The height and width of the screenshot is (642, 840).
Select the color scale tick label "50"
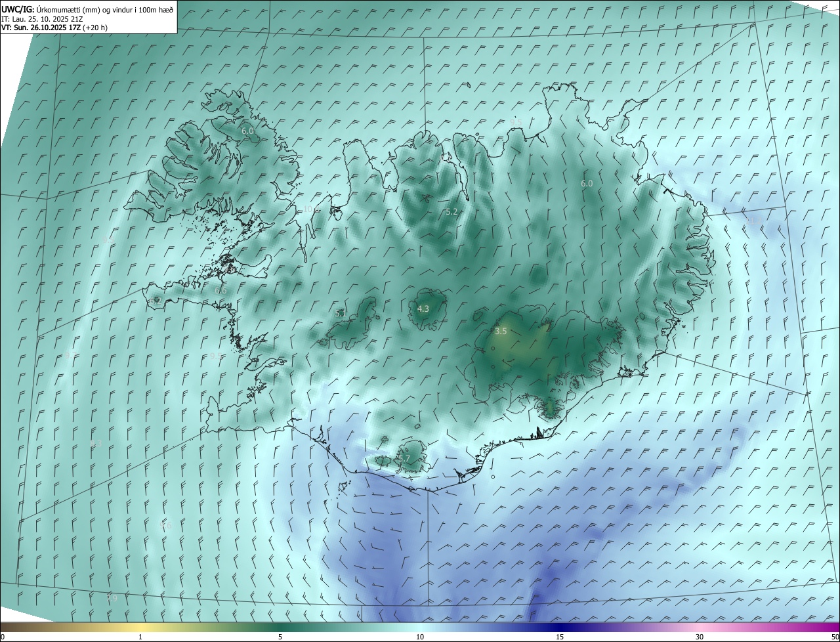click(x=835, y=637)
